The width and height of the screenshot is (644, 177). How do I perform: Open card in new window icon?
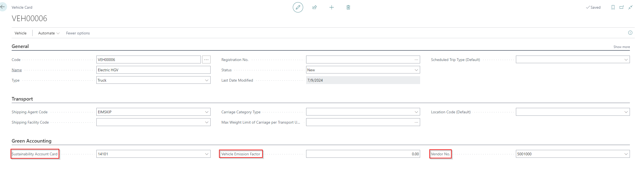pos(621,7)
